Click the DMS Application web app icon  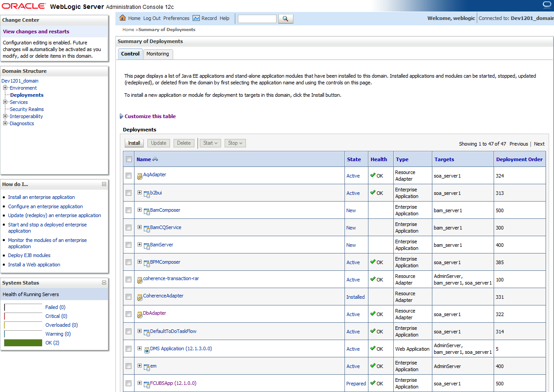pyautogui.click(x=147, y=349)
